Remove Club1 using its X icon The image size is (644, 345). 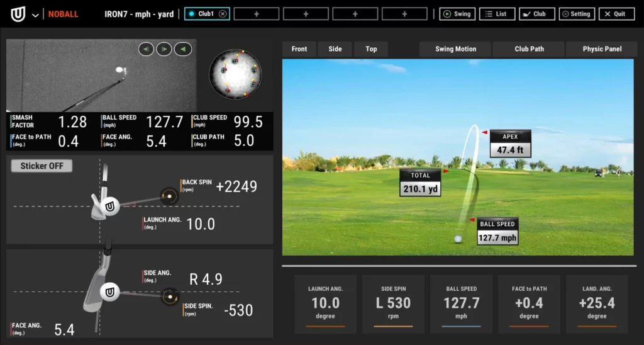pos(223,14)
